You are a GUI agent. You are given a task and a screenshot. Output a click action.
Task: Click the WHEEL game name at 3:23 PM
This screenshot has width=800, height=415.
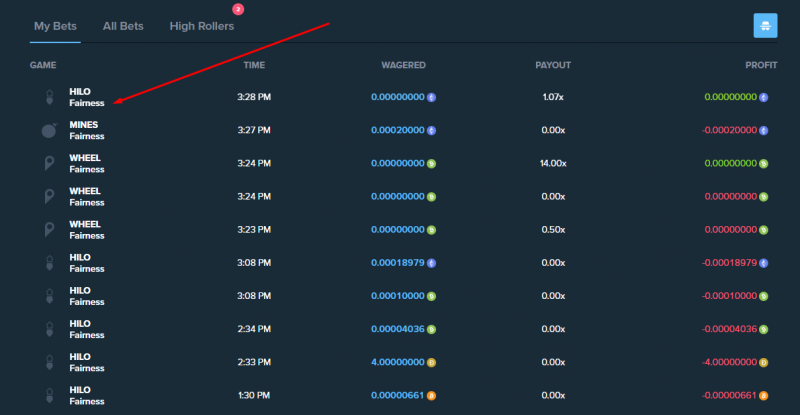(85, 225)
